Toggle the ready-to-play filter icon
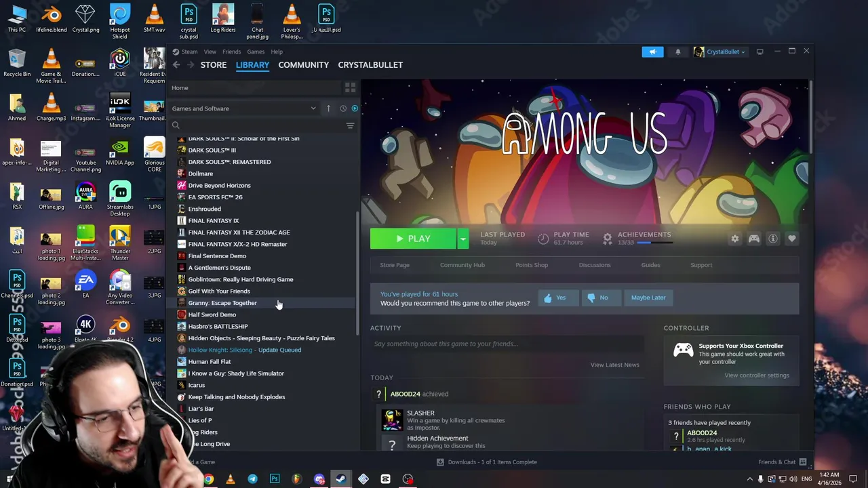Screen dimensions: 868x488 [x=355, y=108]
